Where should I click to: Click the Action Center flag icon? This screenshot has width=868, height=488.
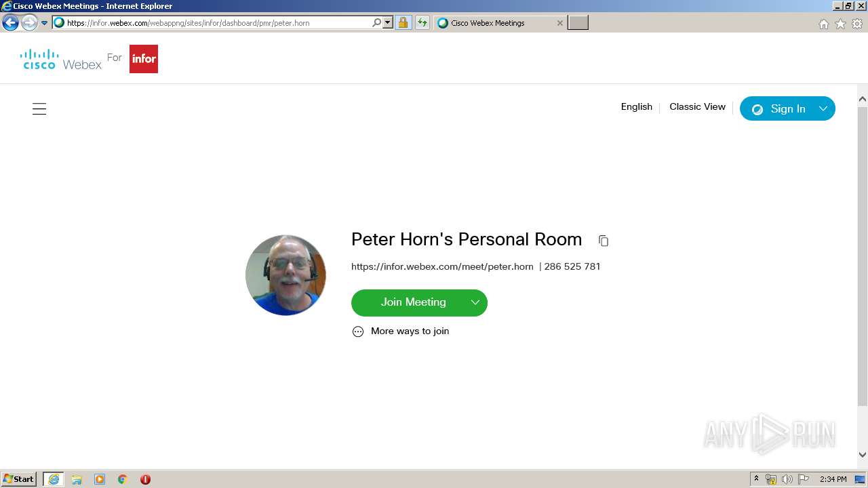[804, 479]
